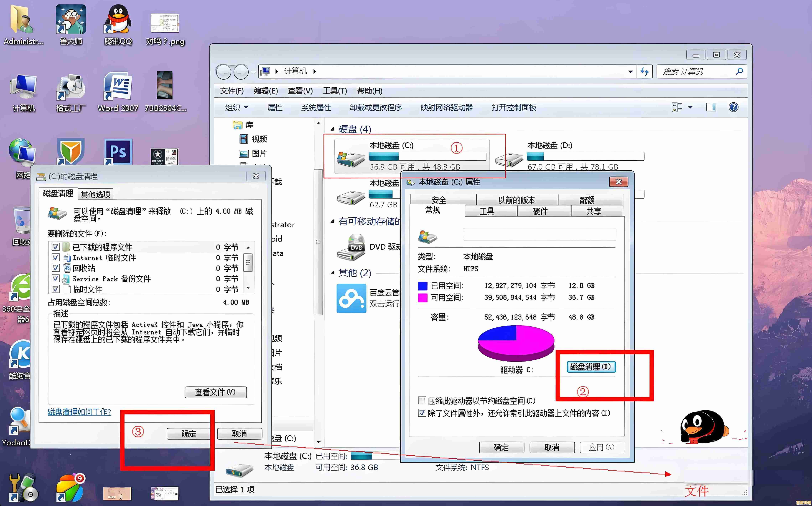
Task: Uncheck Internet 临时文件 in the cleanup list
Action: (x=56, y=257)
